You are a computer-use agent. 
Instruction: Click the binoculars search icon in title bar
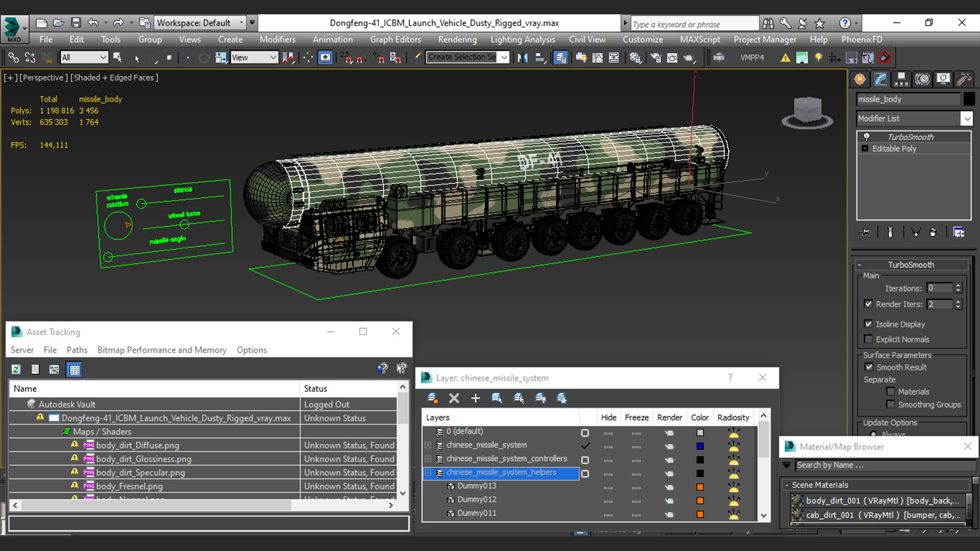point(768,23)
